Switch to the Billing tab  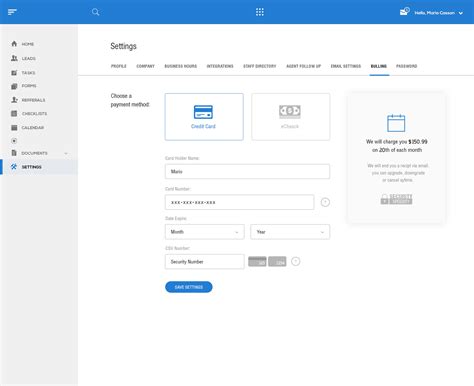379,66
